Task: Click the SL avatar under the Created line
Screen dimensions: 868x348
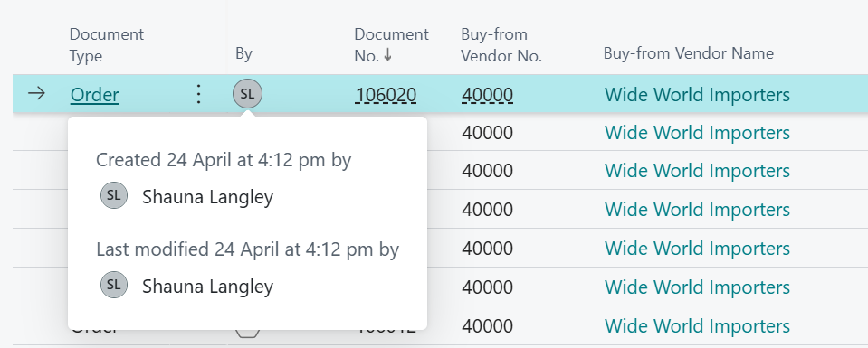Action: (114, 196)
